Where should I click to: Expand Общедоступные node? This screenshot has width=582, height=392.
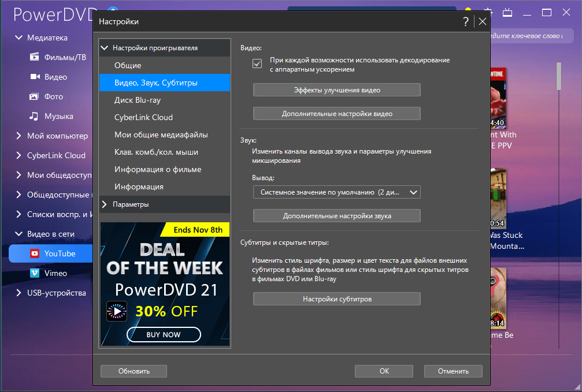pos(18,195)
